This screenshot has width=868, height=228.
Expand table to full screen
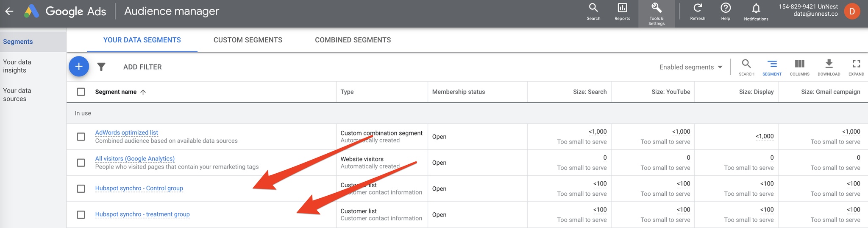tap(856, 68)
